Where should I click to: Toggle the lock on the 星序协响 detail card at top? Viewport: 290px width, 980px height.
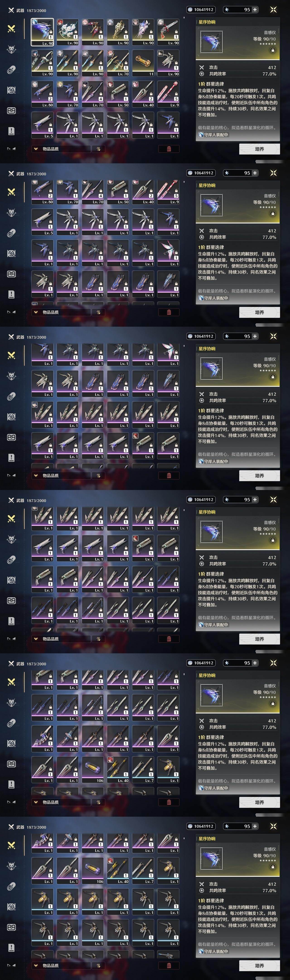point(273,50)
